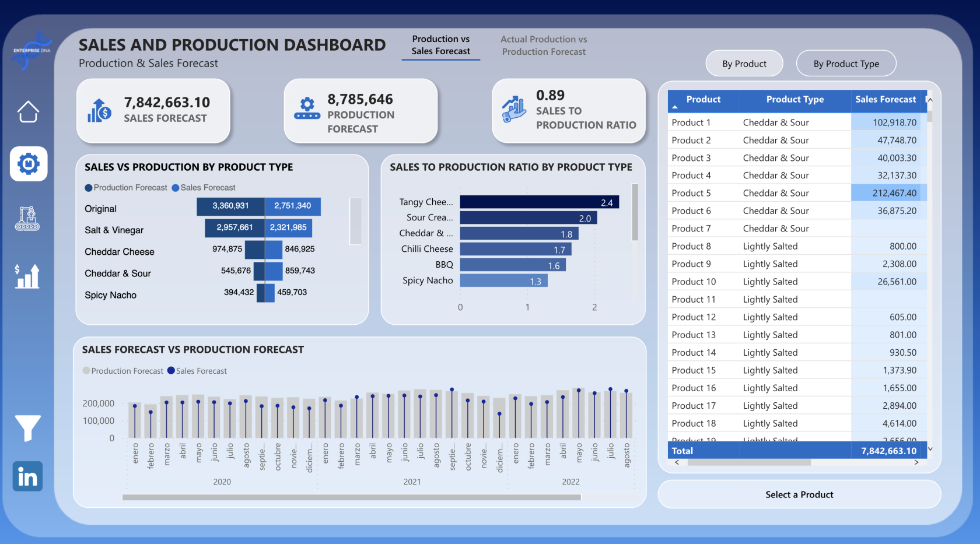Toggle Production Forecast legend in product type chart
The height and width of the screenshot is (544, 980).
(126, 188)
